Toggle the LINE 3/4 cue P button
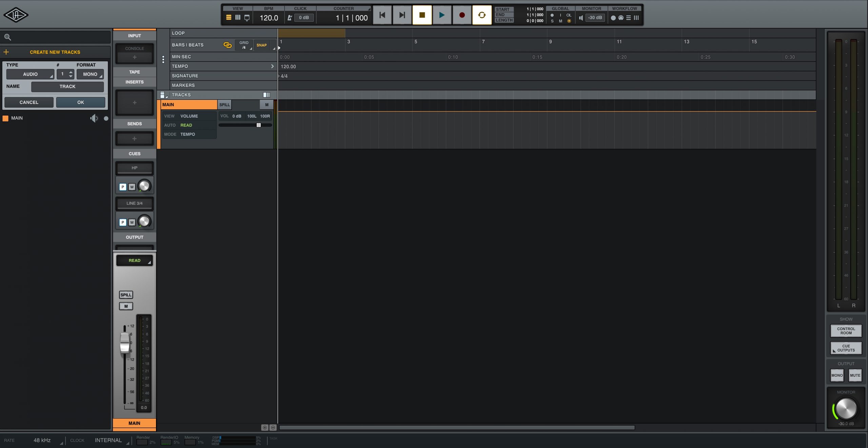Screen dimensions: 868x448 (x=123, y=222)
